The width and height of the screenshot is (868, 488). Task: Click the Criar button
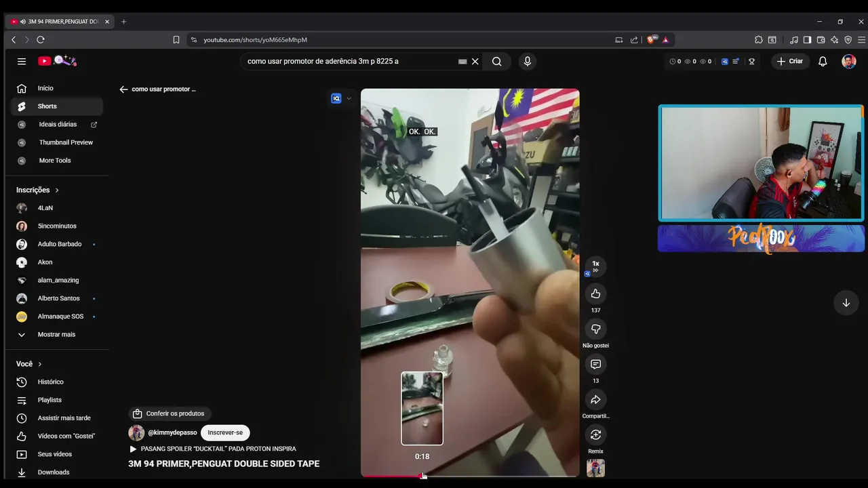pyautogui.click(x=790, y=61)
